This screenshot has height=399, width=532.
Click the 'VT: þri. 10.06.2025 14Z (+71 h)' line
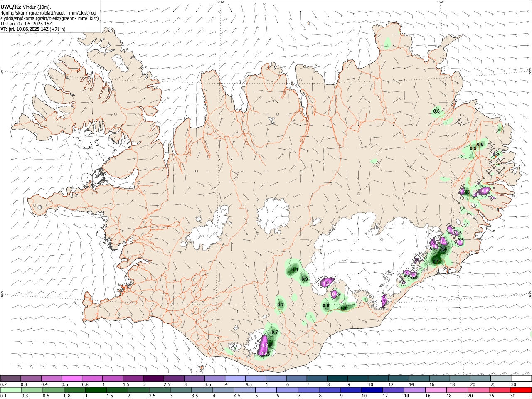(x=33, y=29)
